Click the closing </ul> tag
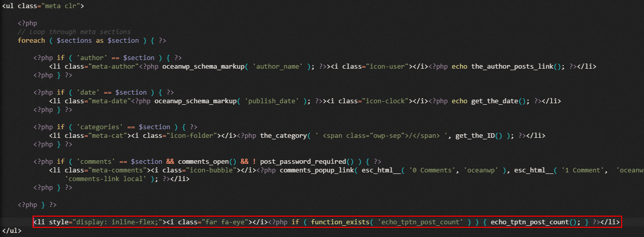The image size is (644, 237). click(x=12, y=231)
